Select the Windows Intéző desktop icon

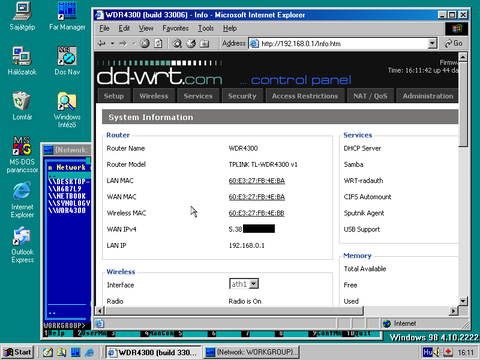[67, 110]
